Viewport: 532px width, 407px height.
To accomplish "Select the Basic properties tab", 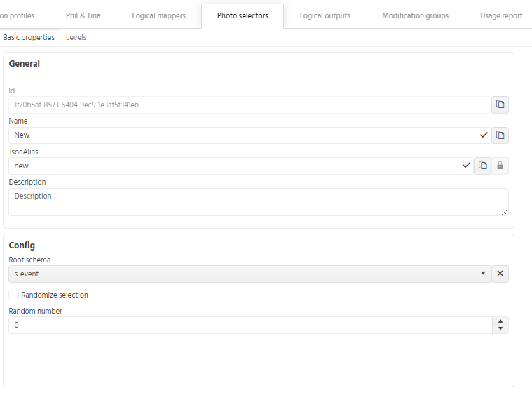I will (x=29, y=38).
